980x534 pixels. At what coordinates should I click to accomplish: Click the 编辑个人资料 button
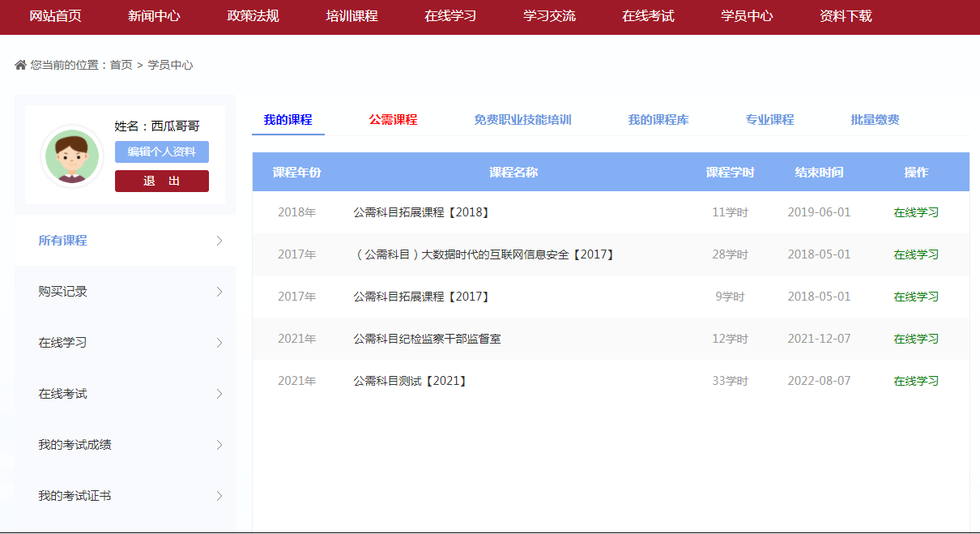pyautogui.click(x=162, y=152)
